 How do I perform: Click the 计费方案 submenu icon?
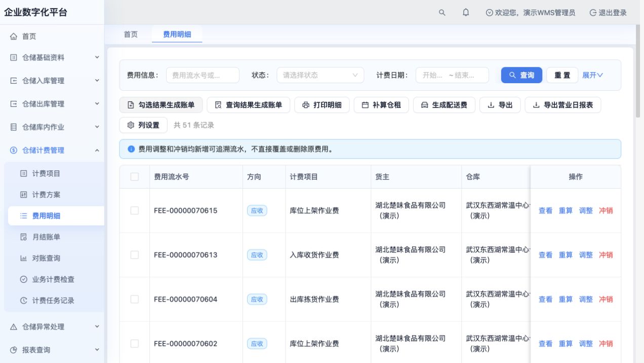click(23, 195)
